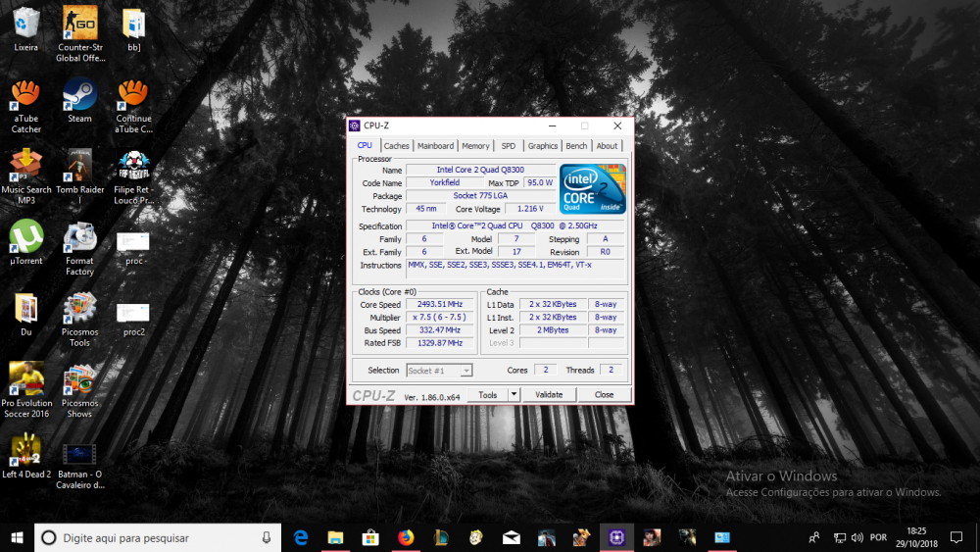Open Microsoft Edge from the taskbar
The height and width of the screenshot is (552, 980).
point(301,537)
